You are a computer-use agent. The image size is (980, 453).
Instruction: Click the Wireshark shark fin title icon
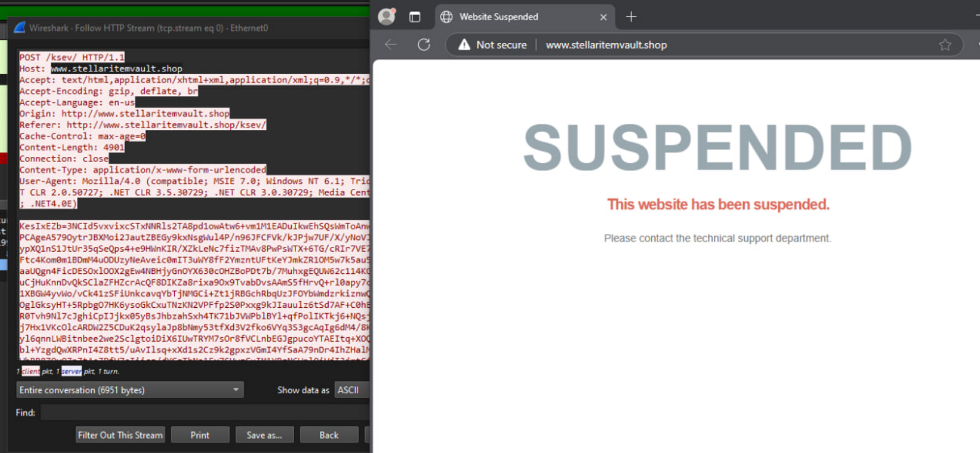20,28
